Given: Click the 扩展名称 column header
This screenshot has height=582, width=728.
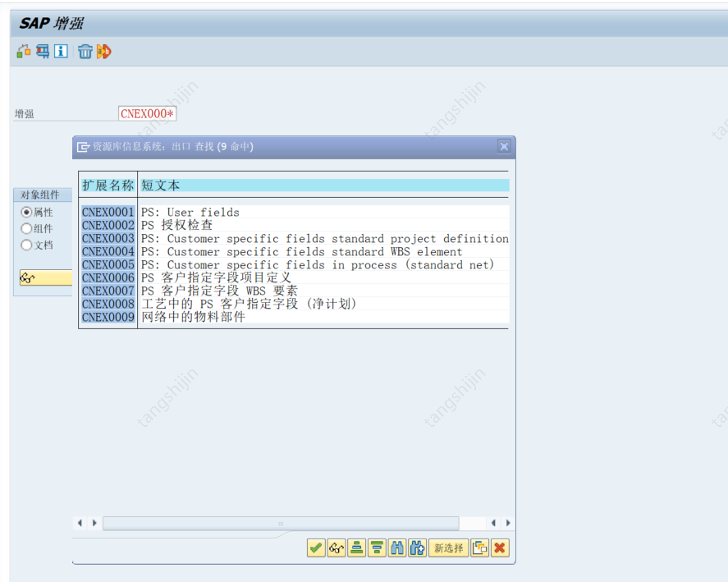Looking at the screenshot, I should pos(107,186).
